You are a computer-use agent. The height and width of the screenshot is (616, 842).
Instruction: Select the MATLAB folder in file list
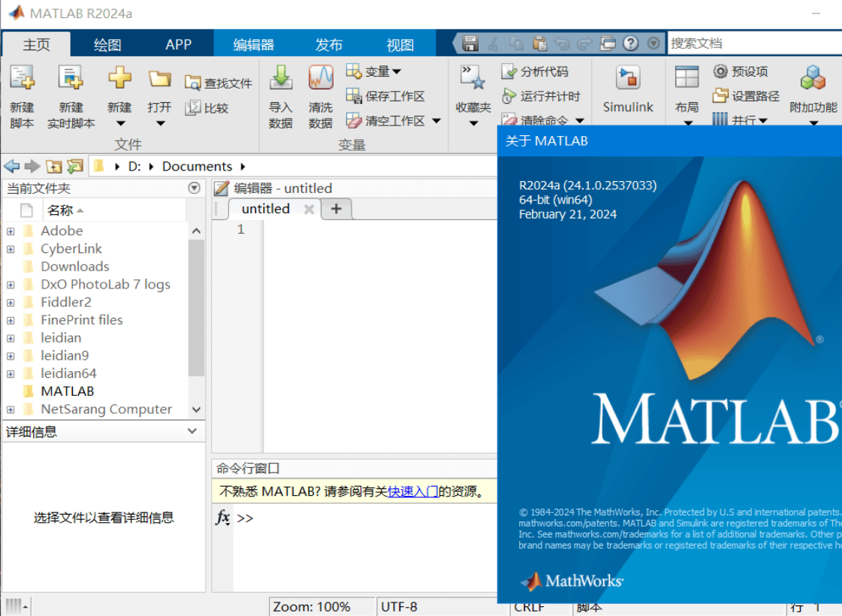(x=67, y=391)
